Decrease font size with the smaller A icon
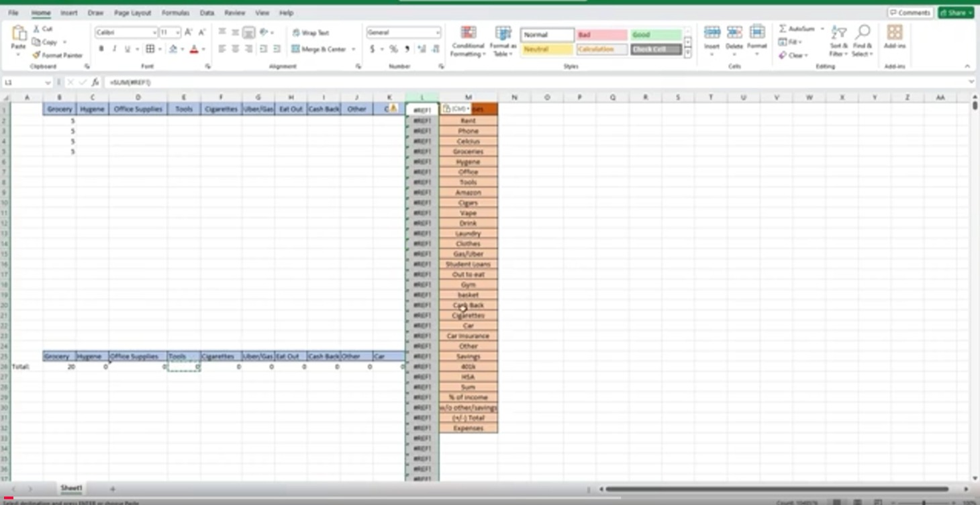This screenshot has height=505, width=980. tap(201, 32)
